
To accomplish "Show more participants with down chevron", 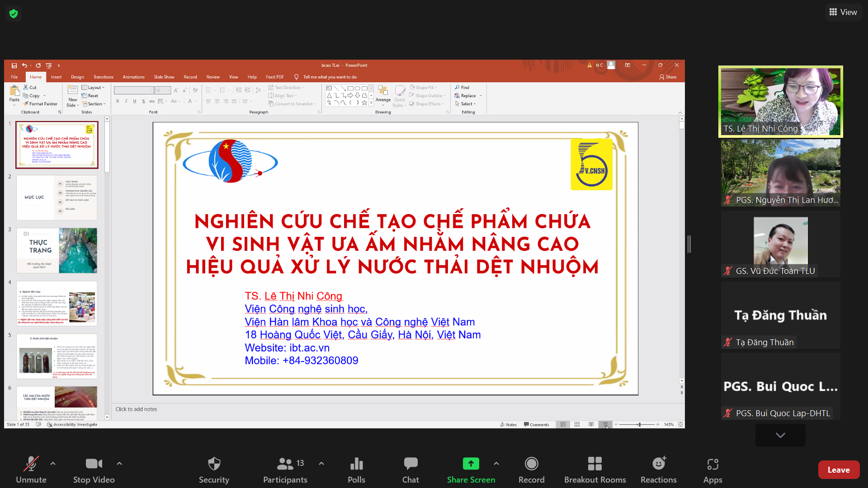I will click(x=780, y=435).
